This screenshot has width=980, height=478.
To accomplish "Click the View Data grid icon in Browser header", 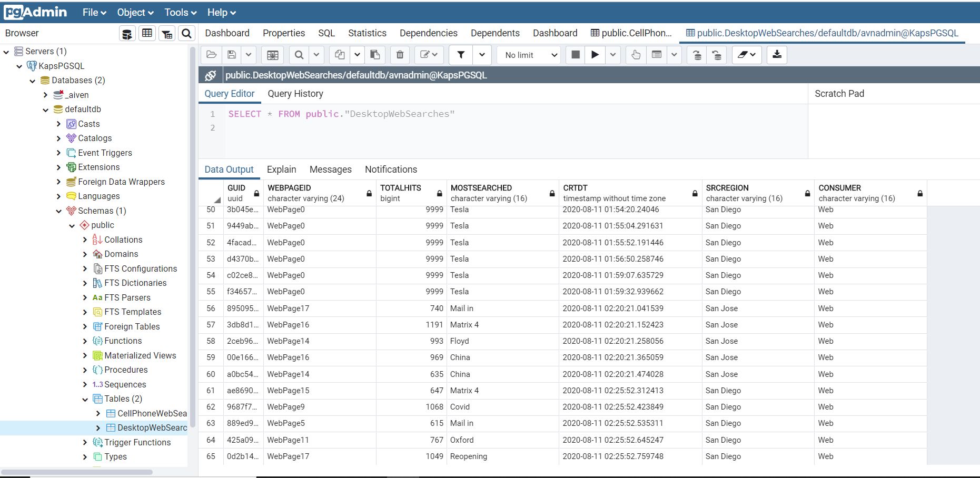I will pos(147,34).
